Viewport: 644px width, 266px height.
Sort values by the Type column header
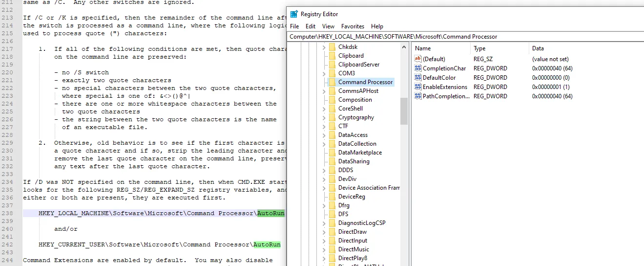499,48
